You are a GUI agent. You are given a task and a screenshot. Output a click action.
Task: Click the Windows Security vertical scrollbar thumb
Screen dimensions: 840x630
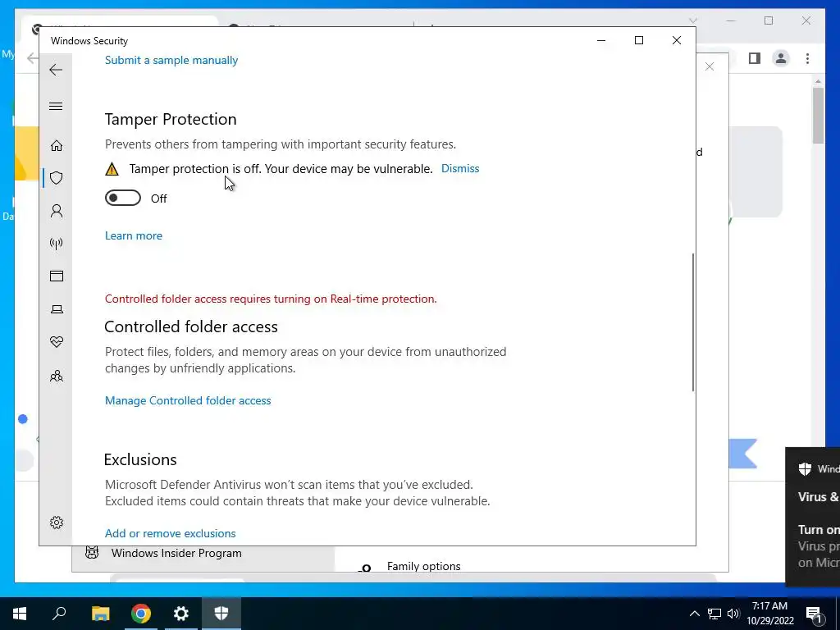[692, 322]
